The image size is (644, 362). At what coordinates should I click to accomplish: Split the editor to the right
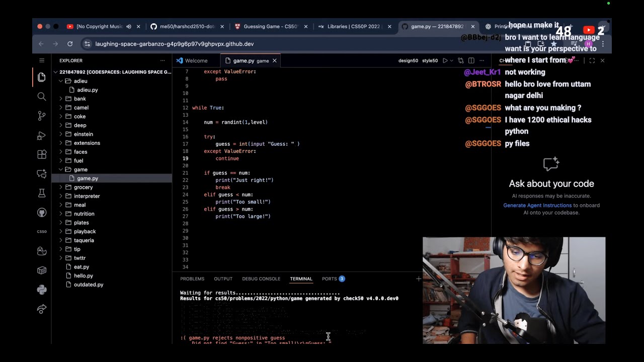coord(471,61)
